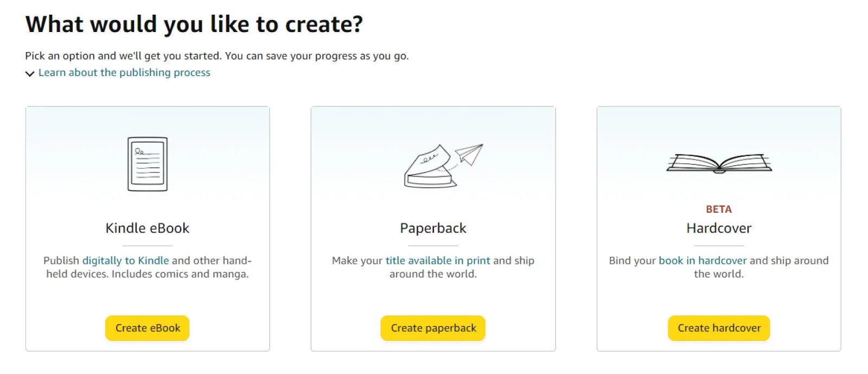Expand the publishing process chevron arrow
The width and height of the screenshot is (868, 374).
tap(30, 73)
